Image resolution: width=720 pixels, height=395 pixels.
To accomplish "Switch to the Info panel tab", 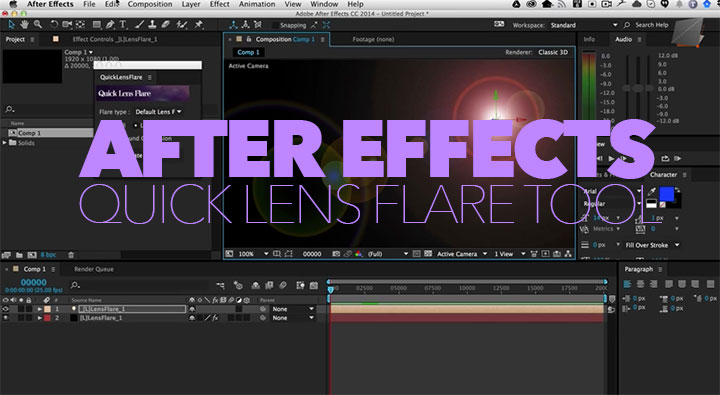I will click(589, 40).
